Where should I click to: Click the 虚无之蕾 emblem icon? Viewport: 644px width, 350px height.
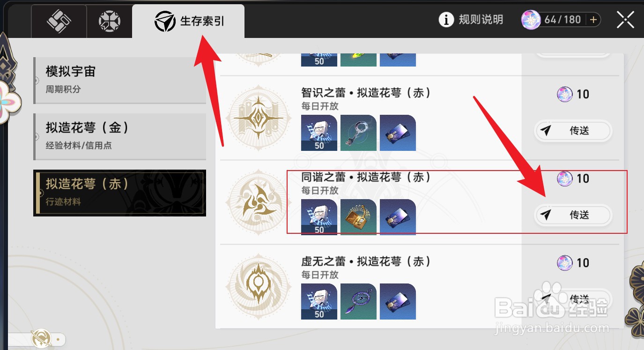tap(258, 286)
